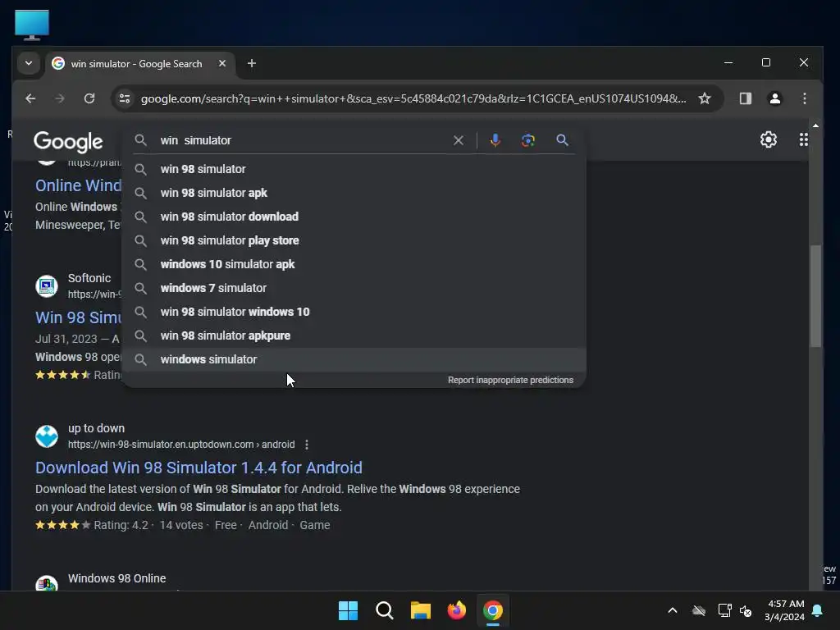Choose suggestion windows simulator
The width and height of the screenshot is (840, 630).
click(354, 359)
